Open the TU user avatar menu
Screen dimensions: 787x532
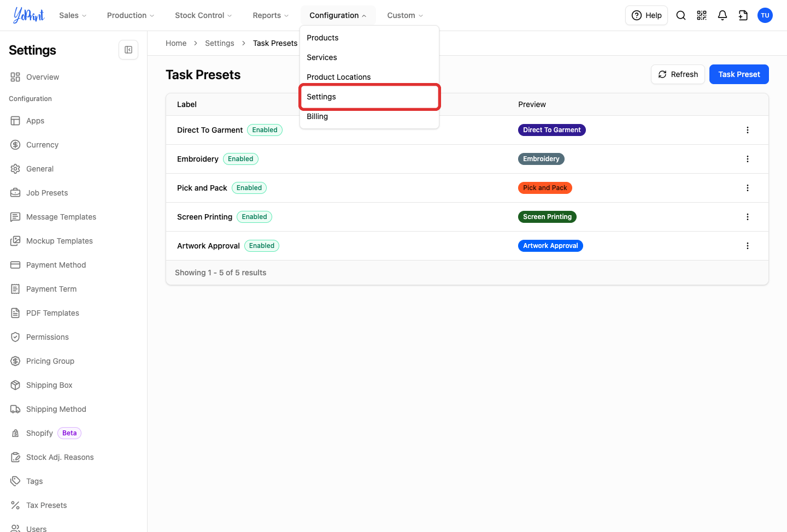click(x=765, y=15)
